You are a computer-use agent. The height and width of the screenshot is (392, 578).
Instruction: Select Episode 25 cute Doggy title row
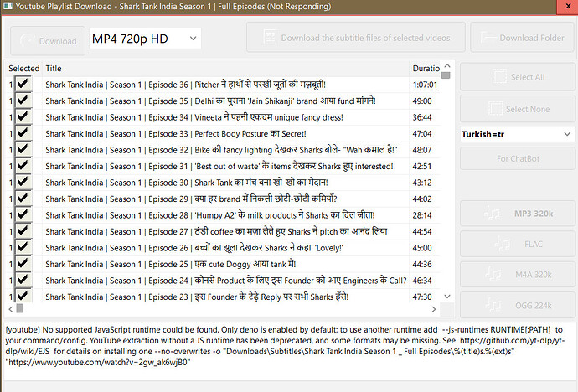click(171, 264)
